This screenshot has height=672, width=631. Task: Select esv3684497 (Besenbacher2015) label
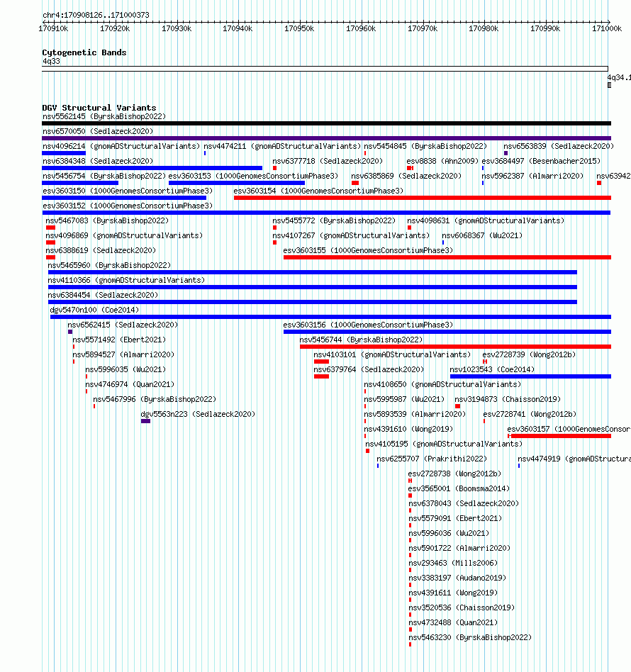click(542, 161)
